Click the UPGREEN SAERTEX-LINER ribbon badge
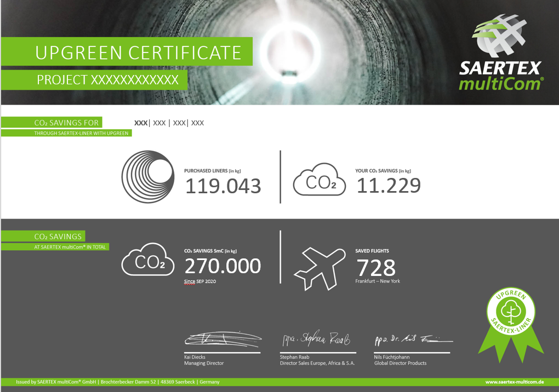The height and width of the screenshot is (392, 559). [511, 325]
